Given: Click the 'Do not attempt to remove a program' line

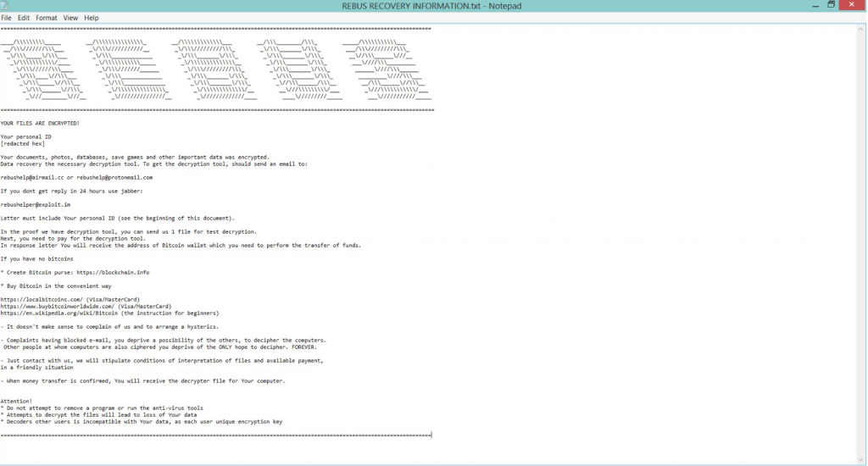Looking at the screenshot, I should pos(102,408).
